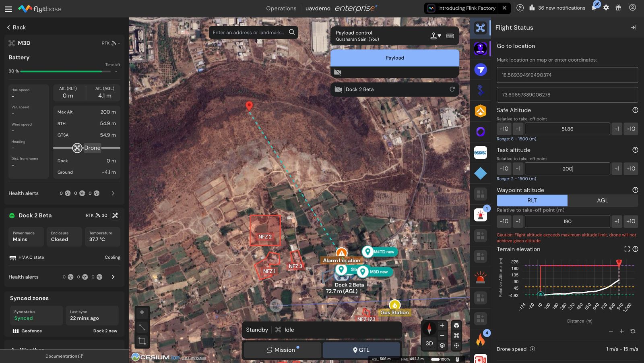644x363 pixels.
Task: Select RLT waypoint altitude mode
Action: (x=532, y=200)
